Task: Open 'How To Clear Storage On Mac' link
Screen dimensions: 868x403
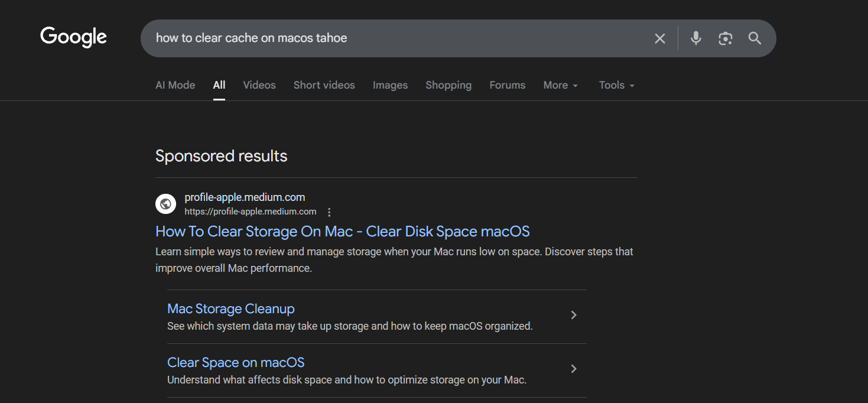Action: point(342,231)
